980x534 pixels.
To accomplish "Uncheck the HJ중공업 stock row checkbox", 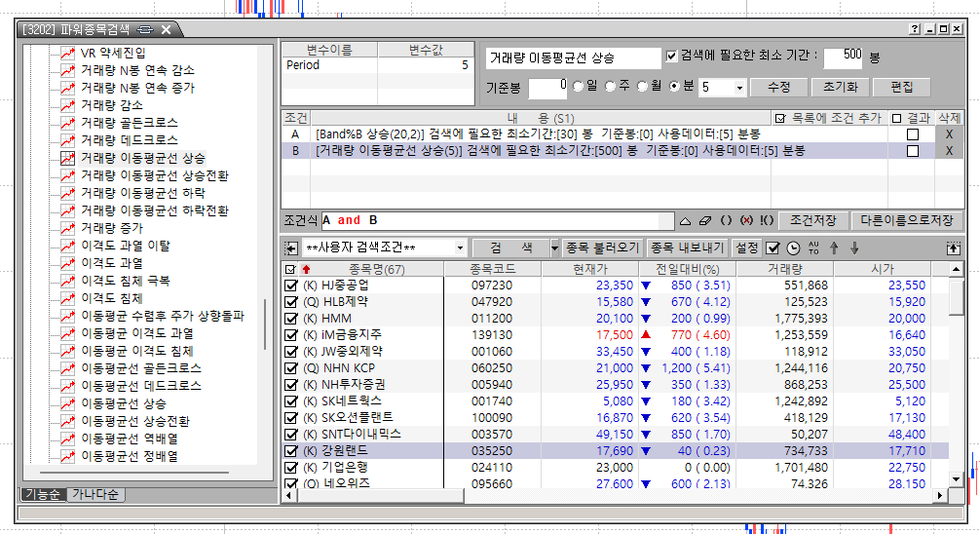I will 291,286.
